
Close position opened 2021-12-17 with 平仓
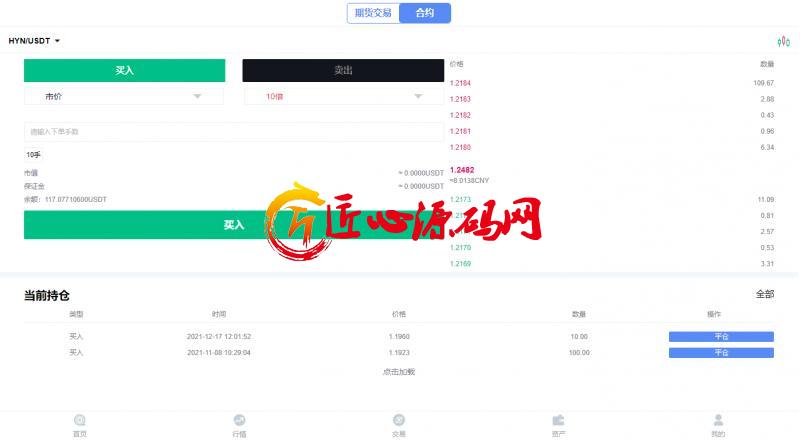point(721,336)
